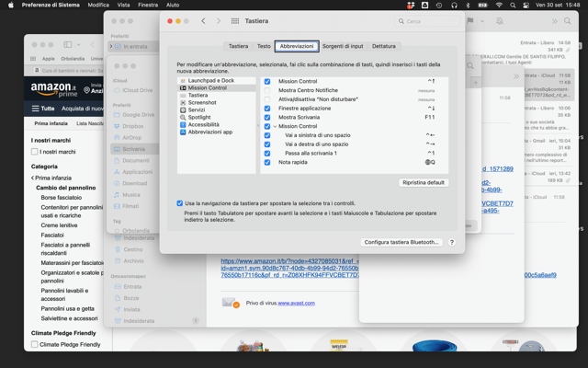Open Mail flag dropdown arrow

(481, 21)
